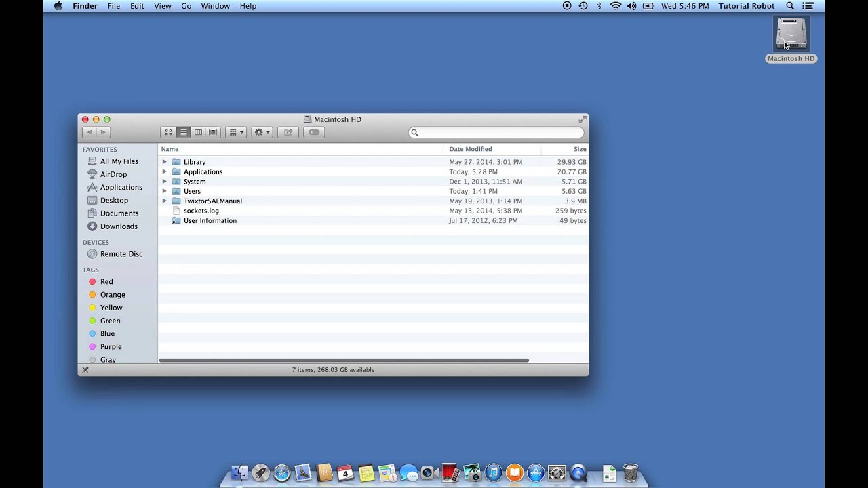Open Notification Center from the menu bar

(x=808, y=6)
